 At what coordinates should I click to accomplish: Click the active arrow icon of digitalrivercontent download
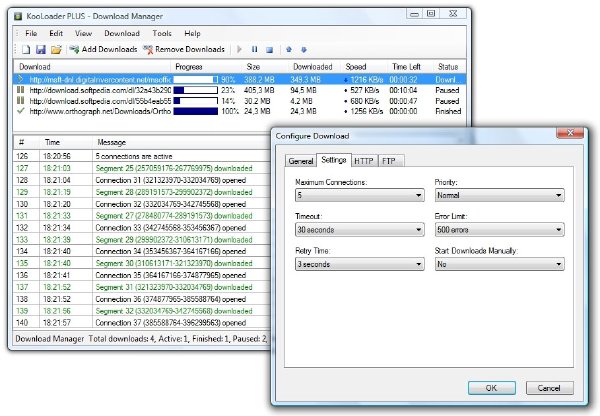click(x=21, y=79)
